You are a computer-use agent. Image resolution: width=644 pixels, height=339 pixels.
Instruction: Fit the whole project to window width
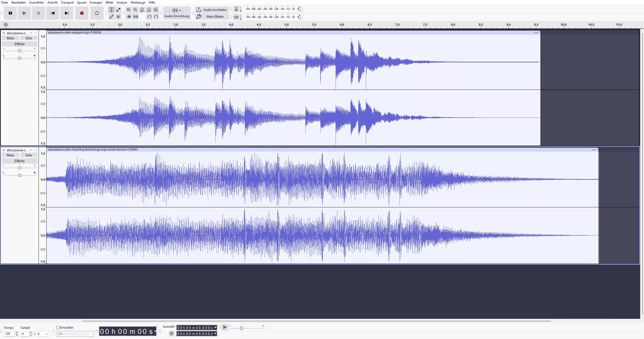pos(149,10)
